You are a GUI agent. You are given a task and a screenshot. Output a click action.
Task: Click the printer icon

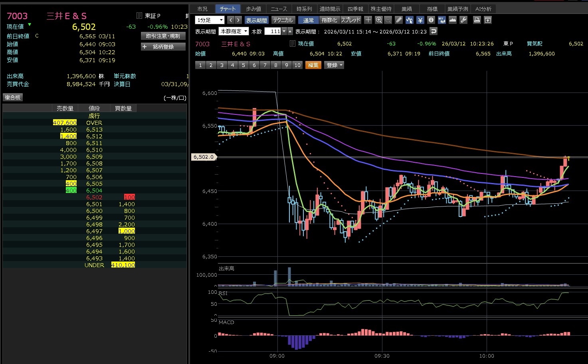click(477, 20)
